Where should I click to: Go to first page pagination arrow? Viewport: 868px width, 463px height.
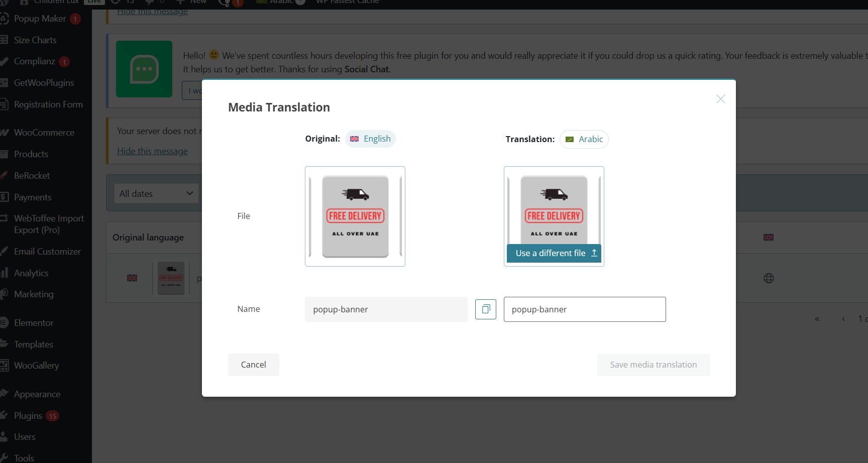point(817,319)
